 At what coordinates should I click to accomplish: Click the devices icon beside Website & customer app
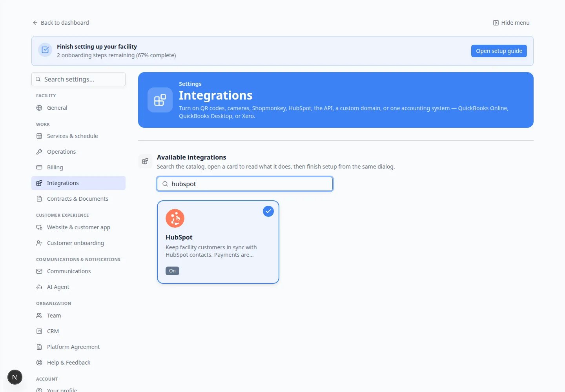39,227
